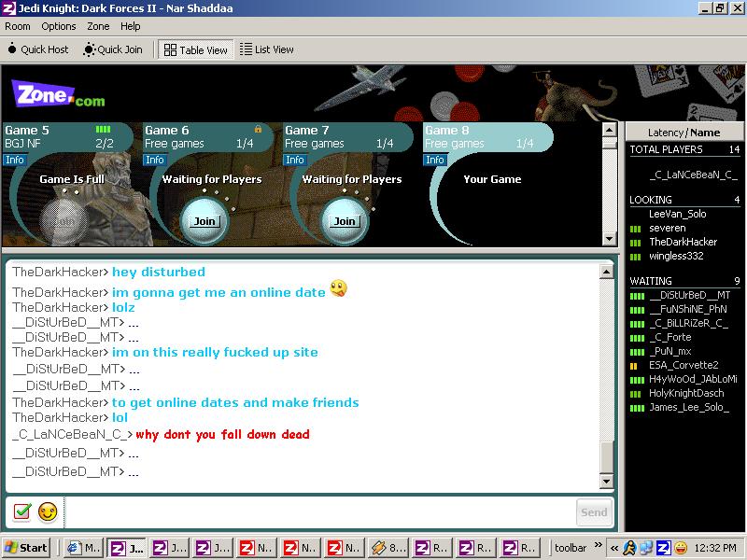Viewport: 747px width, 560px height.
Task: Open Info for Game 8
Action: click(434, 160)
